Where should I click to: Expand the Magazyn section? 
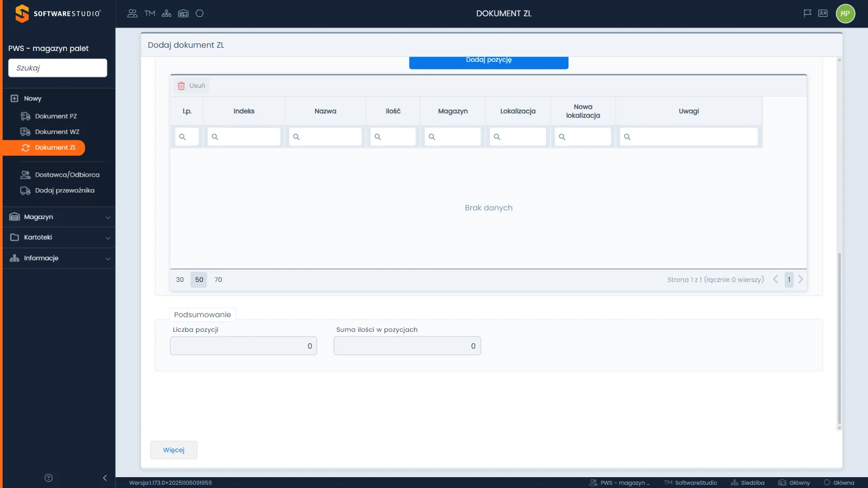point(59,217)
